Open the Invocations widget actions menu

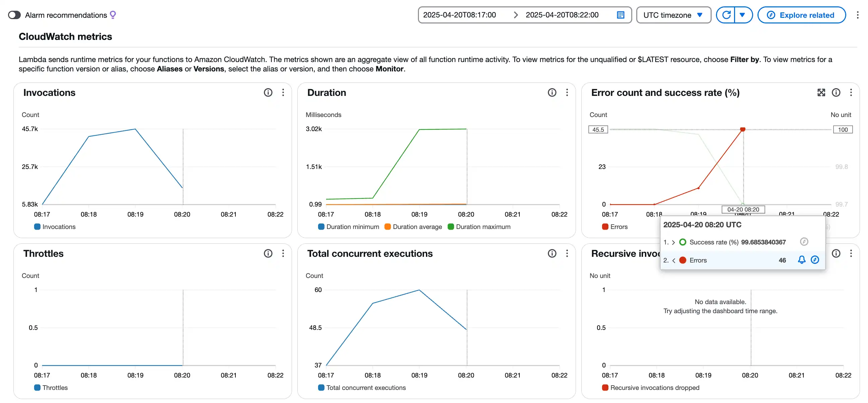(x=283, y=93)
